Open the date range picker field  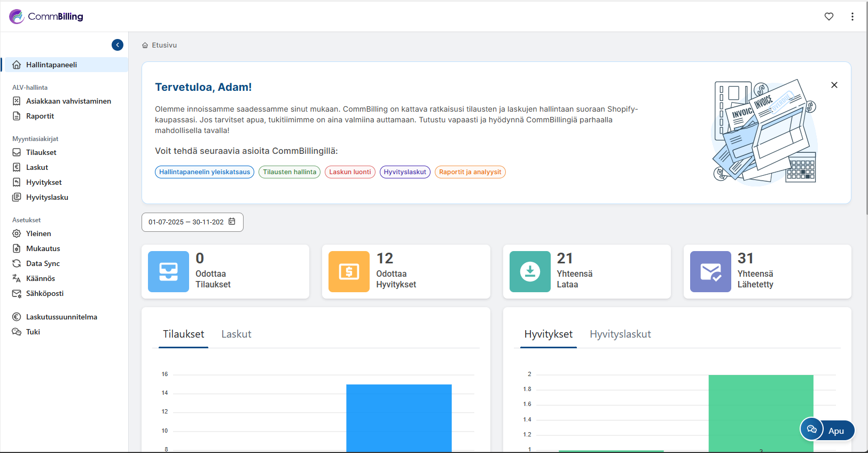tap(186, 222)
